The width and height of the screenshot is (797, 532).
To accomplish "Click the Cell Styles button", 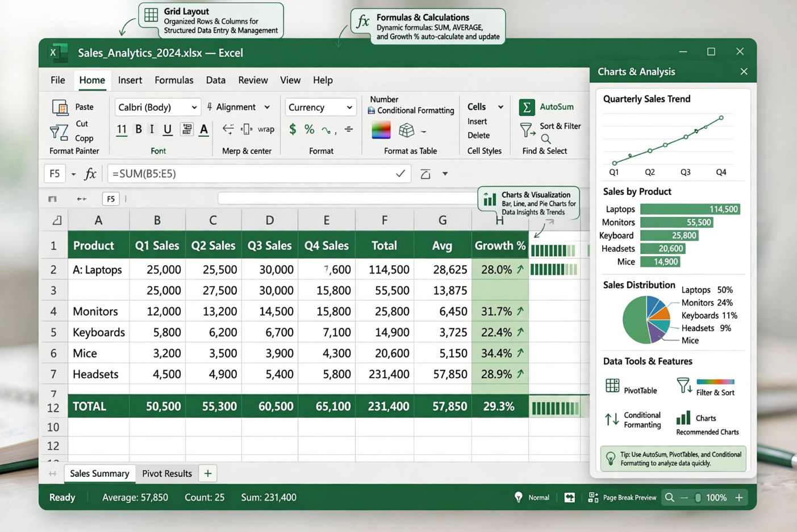I will point(485,151).
